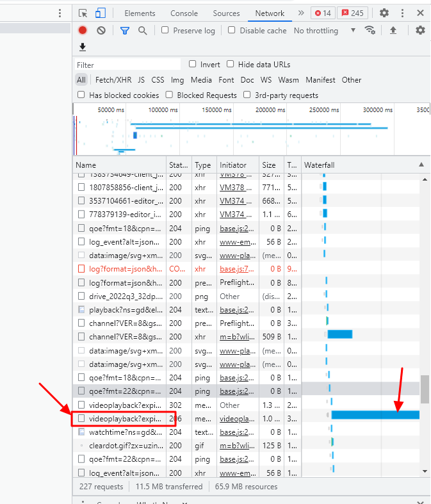Check the Invert filter checkbox
Screen dimensions: 431x504
[x=192, y=64]
